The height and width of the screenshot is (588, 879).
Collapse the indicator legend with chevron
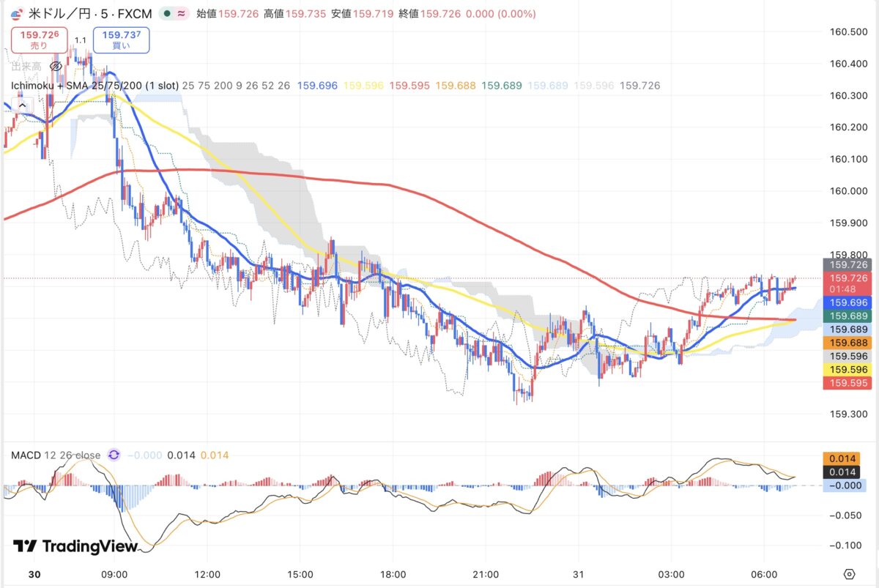tap(22, 105)
